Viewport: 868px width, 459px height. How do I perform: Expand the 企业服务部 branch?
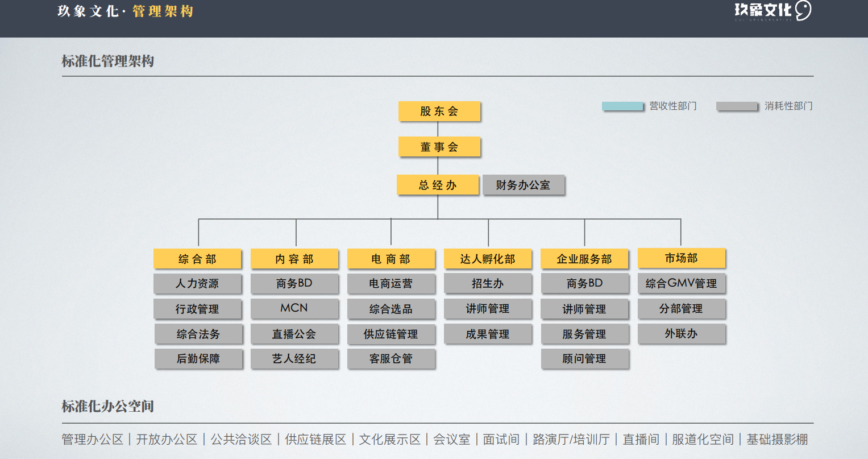[x=584, y=258]
